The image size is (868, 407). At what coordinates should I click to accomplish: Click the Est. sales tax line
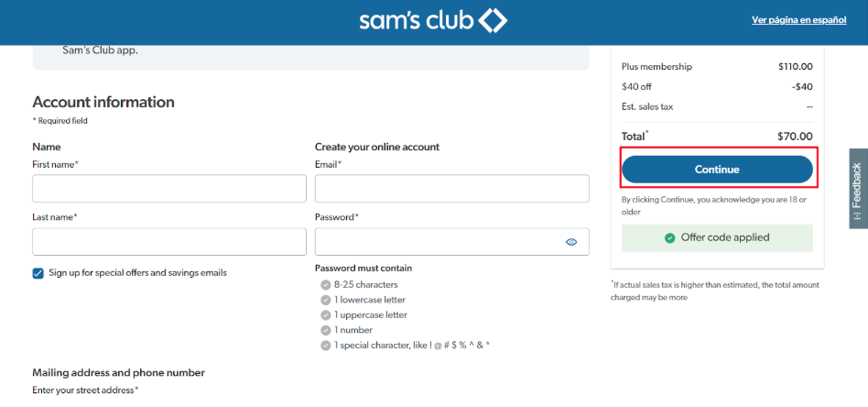pyautogui.click(x=717, y=106)
